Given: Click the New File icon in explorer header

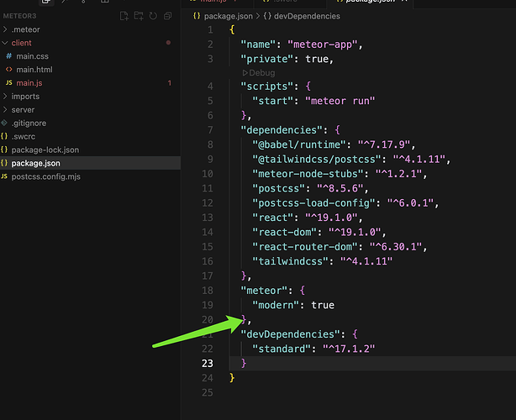Looking at the screenshot, I should tap(124, 16).
